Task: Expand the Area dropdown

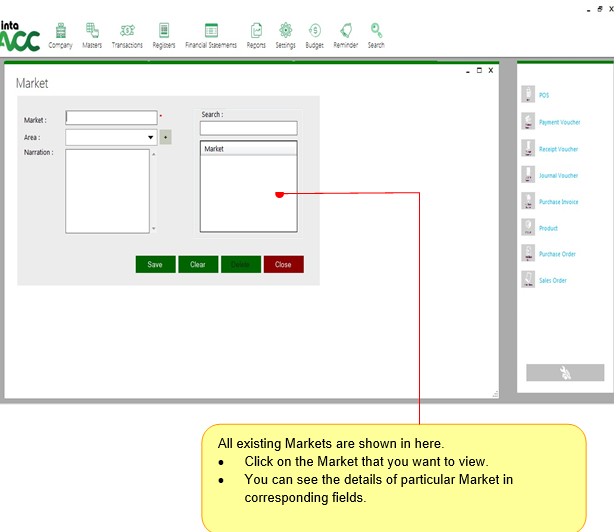Action: point(150,137)
